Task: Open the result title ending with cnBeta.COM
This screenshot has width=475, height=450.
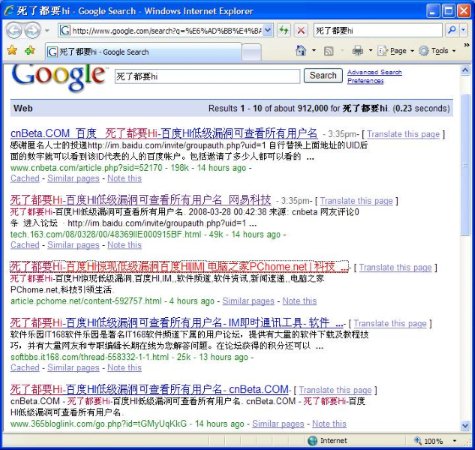Action: pos(149,389)
